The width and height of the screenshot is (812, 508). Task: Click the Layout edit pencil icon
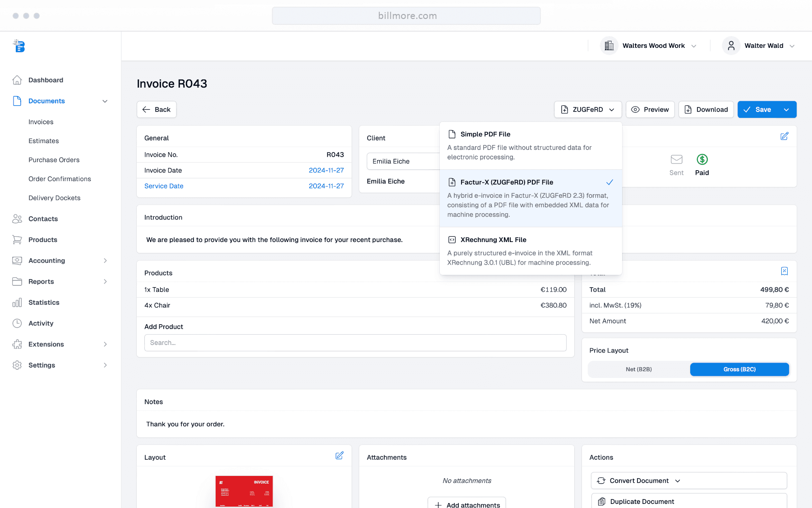[340, 456]
